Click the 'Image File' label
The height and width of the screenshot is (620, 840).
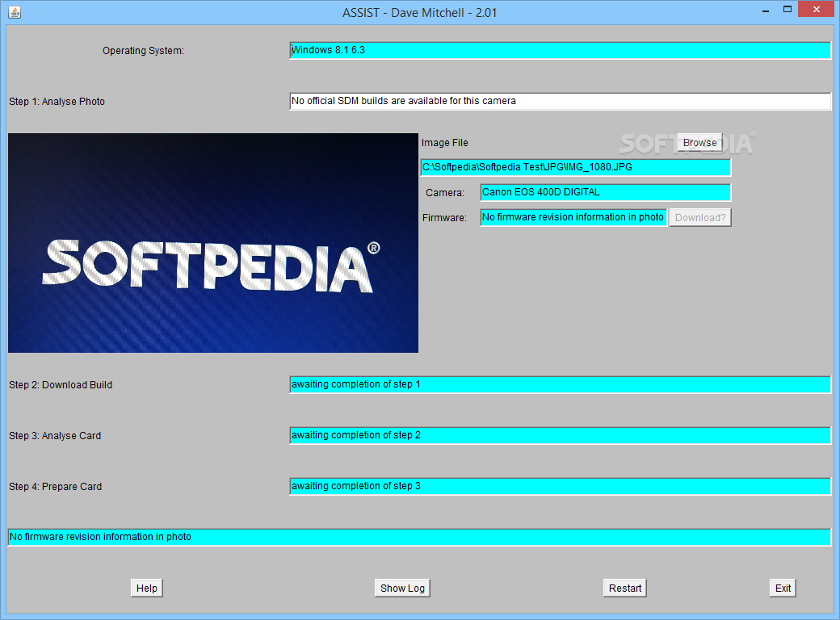click(x=445, y=142)
